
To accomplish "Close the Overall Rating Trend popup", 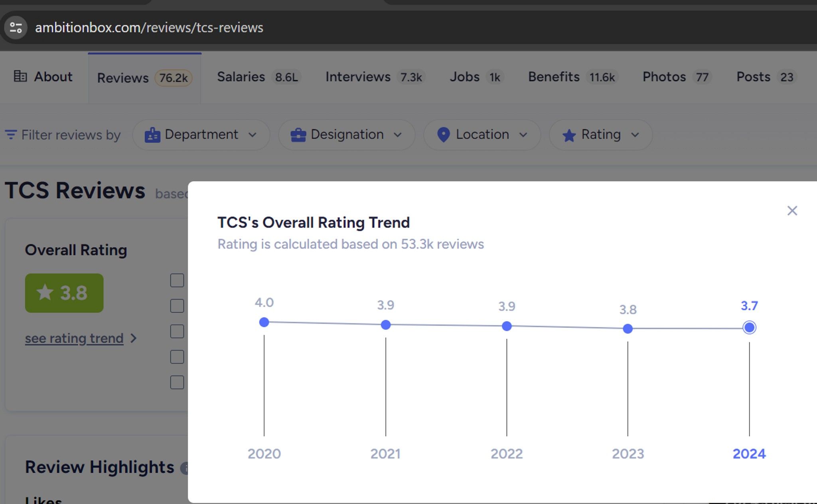I will pyautogui.click(x=792, y=211).
